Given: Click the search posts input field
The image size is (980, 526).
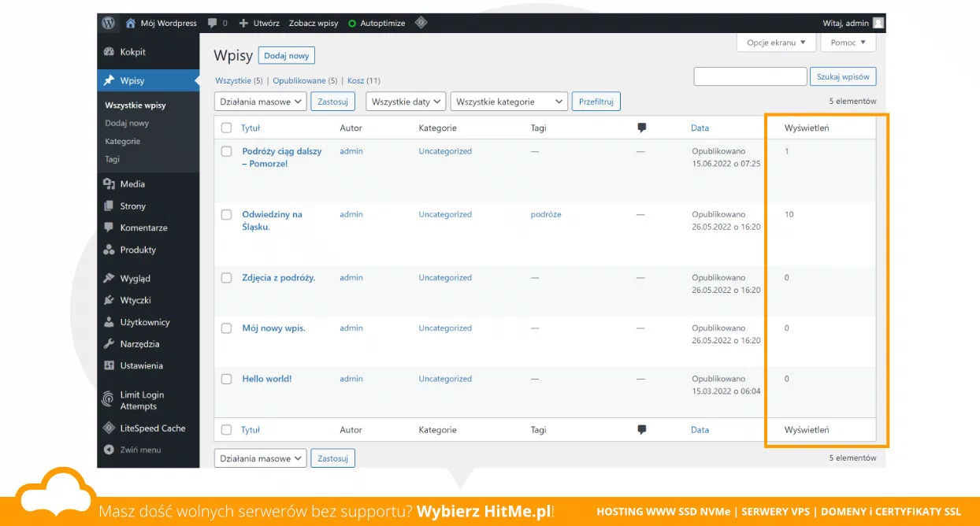Looking at the screenshot, I should coord(750,76).
